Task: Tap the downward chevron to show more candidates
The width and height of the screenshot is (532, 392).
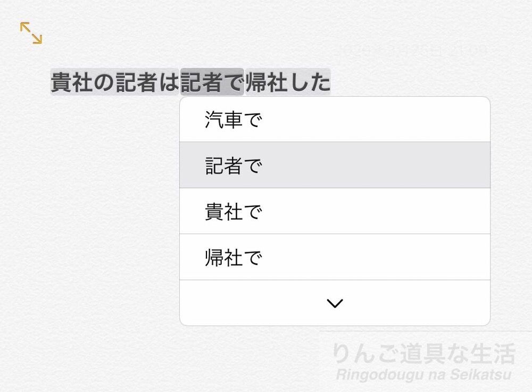Action: tap(334, 303)
